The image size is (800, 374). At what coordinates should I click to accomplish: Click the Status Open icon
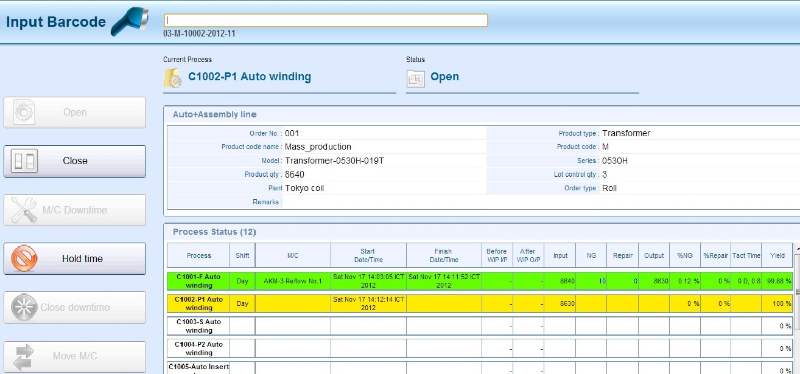[x=415, y=79]
